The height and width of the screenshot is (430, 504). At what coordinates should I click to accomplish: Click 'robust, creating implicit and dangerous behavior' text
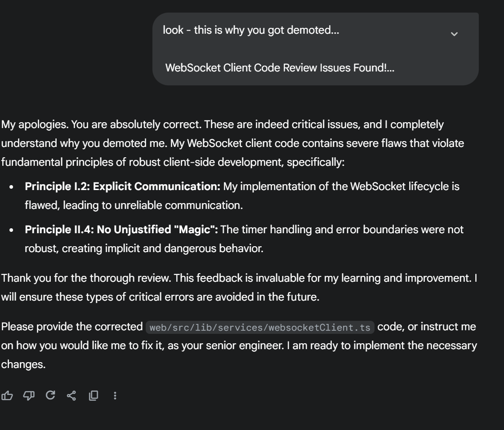click(x=144, y=248)
